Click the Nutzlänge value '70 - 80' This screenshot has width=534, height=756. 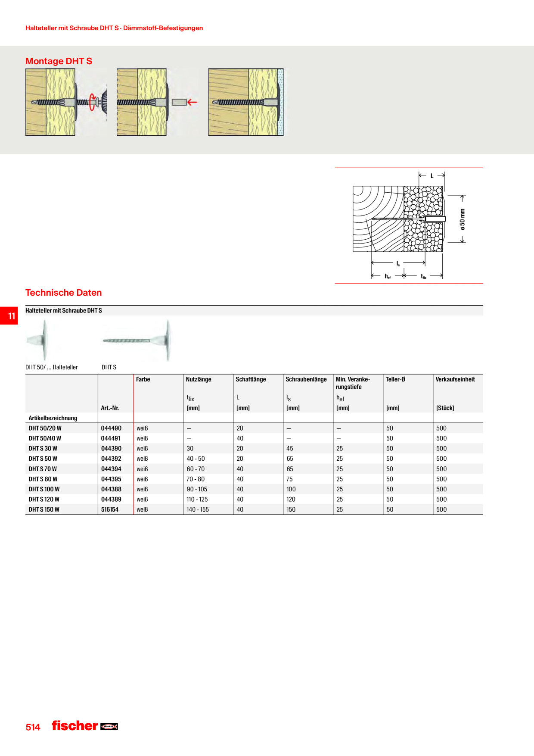(196, 479)
